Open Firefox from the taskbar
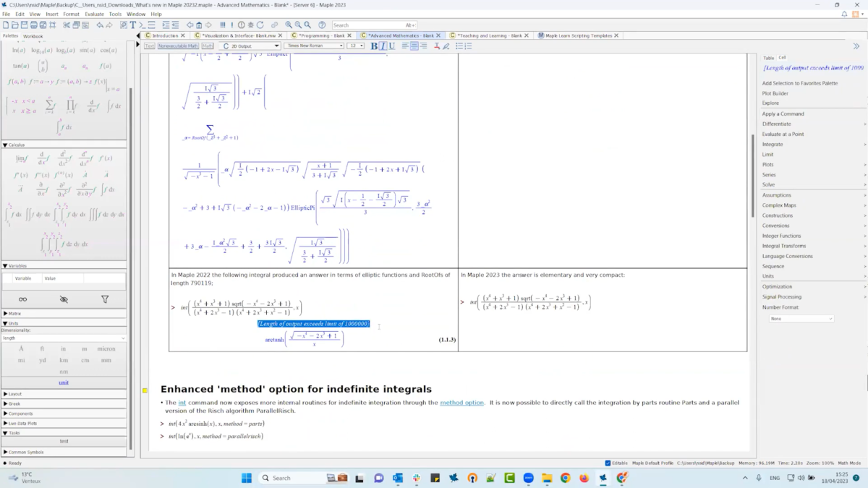Screen dimensions: 868x488 click(x=584, y=478)
